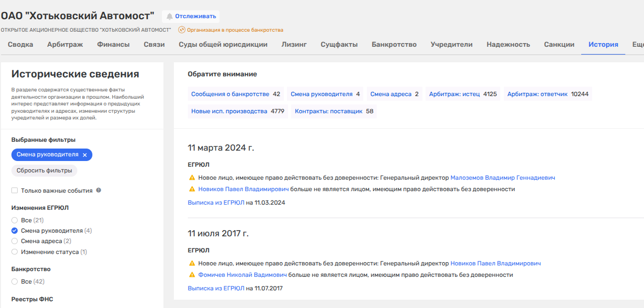Click the bell icon on Отслеживать button
The height and width of the screenshot is (308, 644).
point(169,17)
